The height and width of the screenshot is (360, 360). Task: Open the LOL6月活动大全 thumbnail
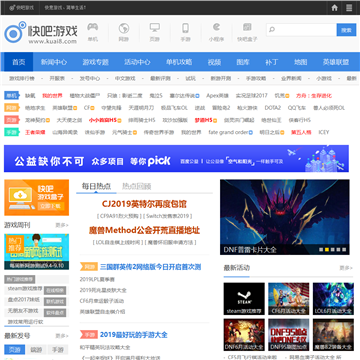coord(333,299)
